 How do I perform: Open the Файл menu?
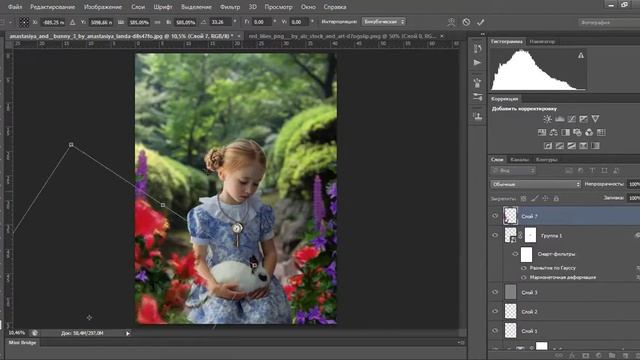[15, 7]
